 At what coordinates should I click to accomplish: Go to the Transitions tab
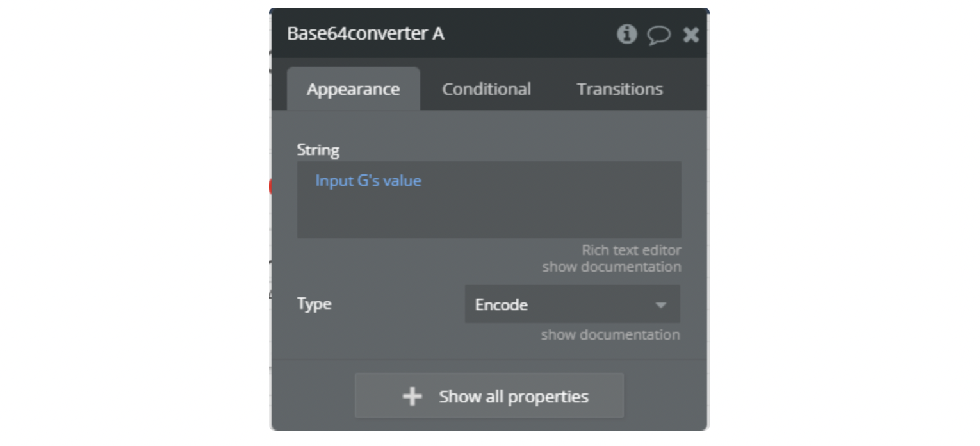(619, 89)
